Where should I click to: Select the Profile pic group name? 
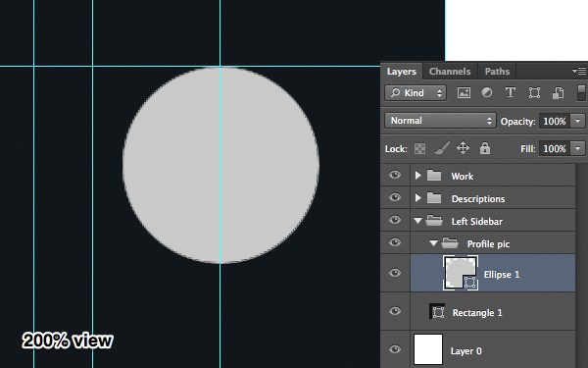tap(488, 244)
